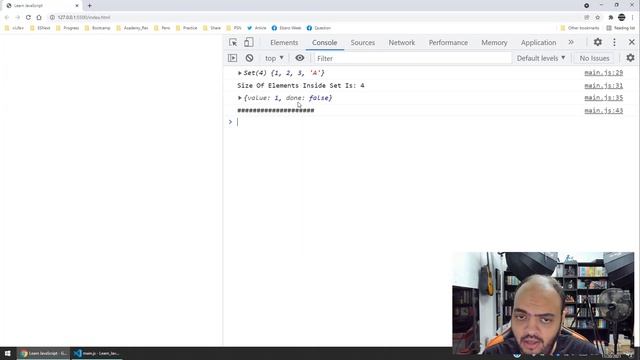The image size is (640, 360).
Task: Click the No Issues button
Action: (594, 58)
